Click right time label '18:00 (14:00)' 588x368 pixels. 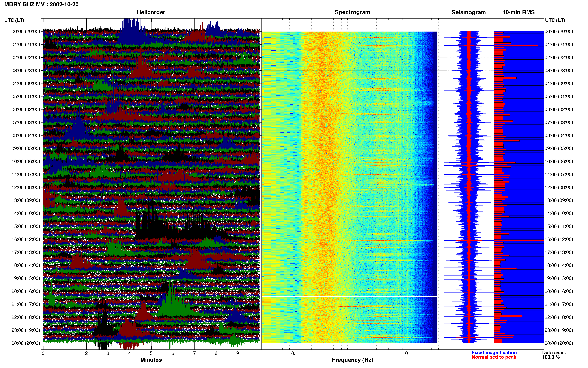(559, 265)
